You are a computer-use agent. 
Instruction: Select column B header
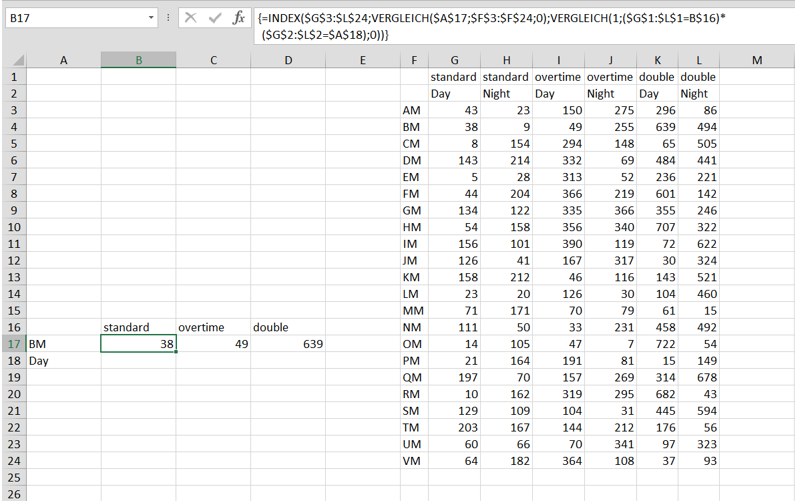138,60
